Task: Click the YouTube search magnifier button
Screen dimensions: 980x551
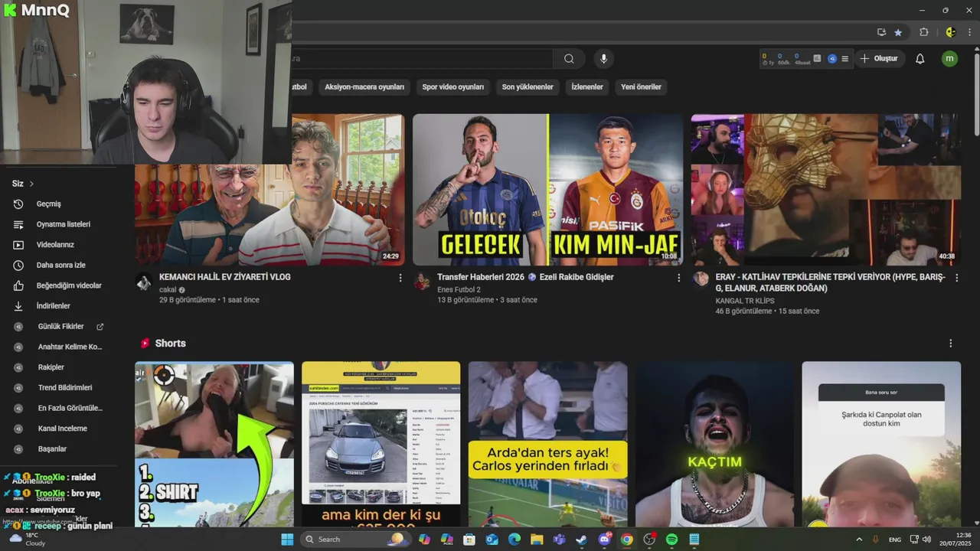Action: (x=569, y=59)
